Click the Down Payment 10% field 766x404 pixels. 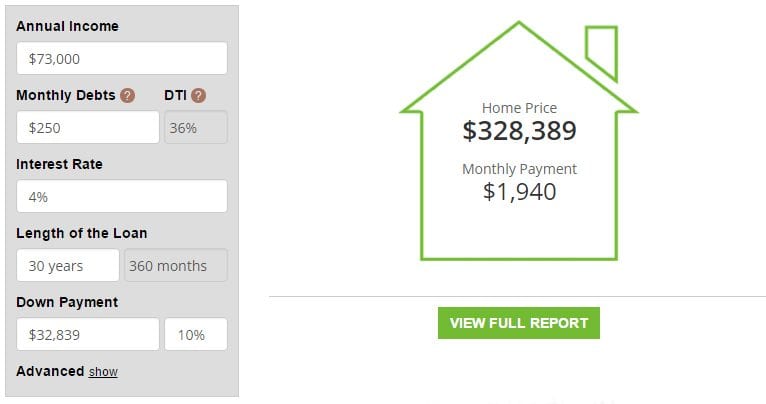[195, 334]
